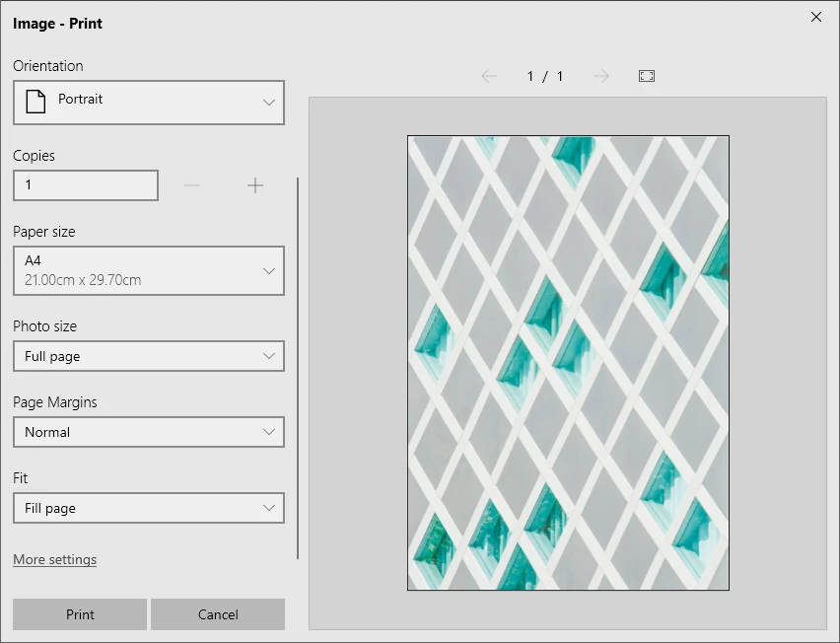Open the Orientation dropdown
The image size is (840, 643).
148,102
